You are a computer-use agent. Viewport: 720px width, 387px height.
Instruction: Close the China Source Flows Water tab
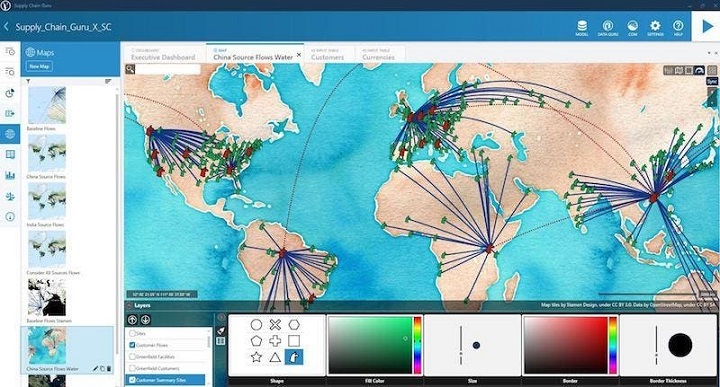(x=299, y=55)
